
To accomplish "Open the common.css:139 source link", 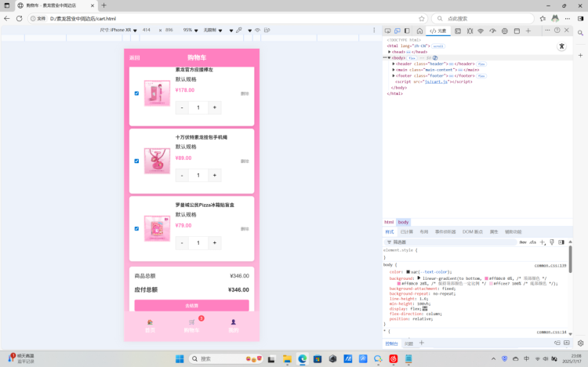I will (550, 266).
